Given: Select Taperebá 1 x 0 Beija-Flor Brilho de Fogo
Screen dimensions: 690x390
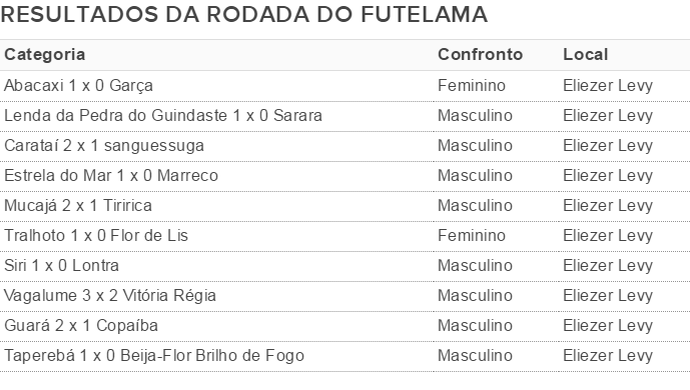Looking at the screenshot, I should point(154,356).
